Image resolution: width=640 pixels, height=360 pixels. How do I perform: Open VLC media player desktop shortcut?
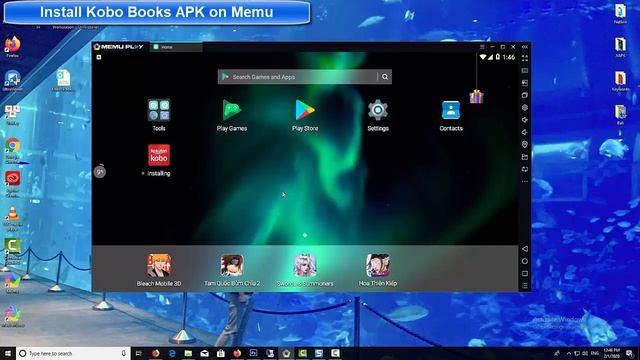[13, 218]
